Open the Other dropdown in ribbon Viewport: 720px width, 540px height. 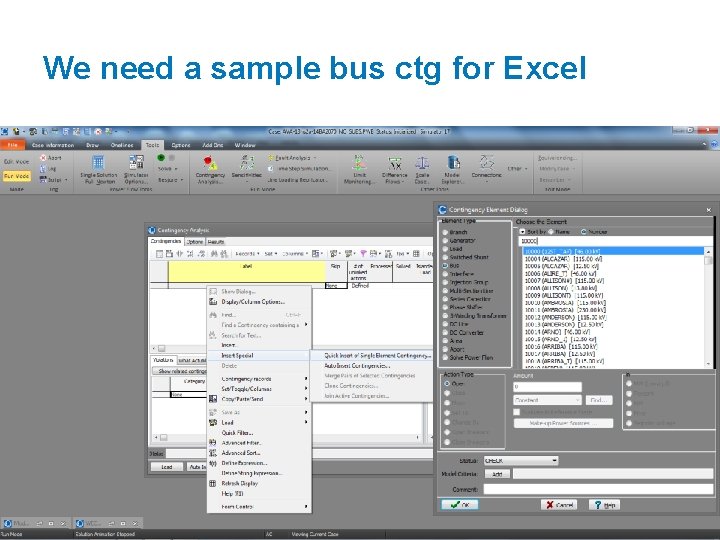click(x=517, y=169)
